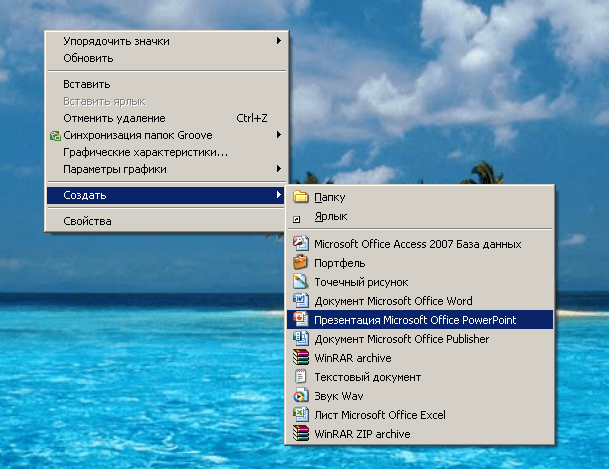Select Обновить from context menu

(x=167, y=58)
